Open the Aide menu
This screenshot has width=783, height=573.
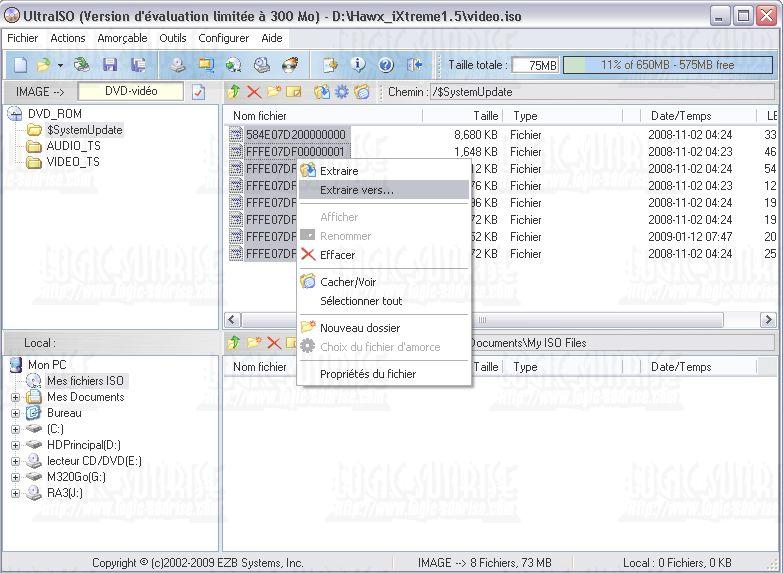point(272,38)
